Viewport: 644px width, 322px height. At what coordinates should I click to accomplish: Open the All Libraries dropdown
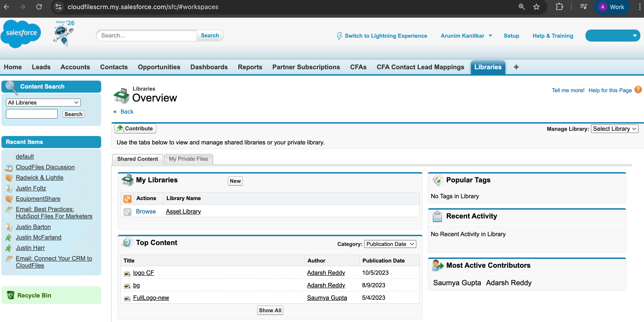click(x=43, y=102)
